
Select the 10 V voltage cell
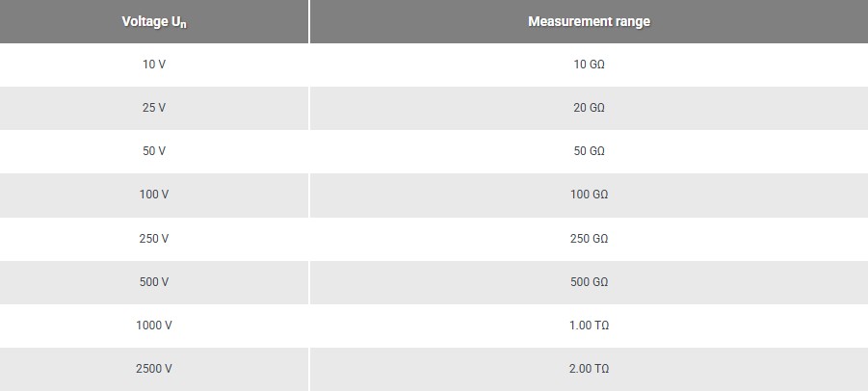154,65
